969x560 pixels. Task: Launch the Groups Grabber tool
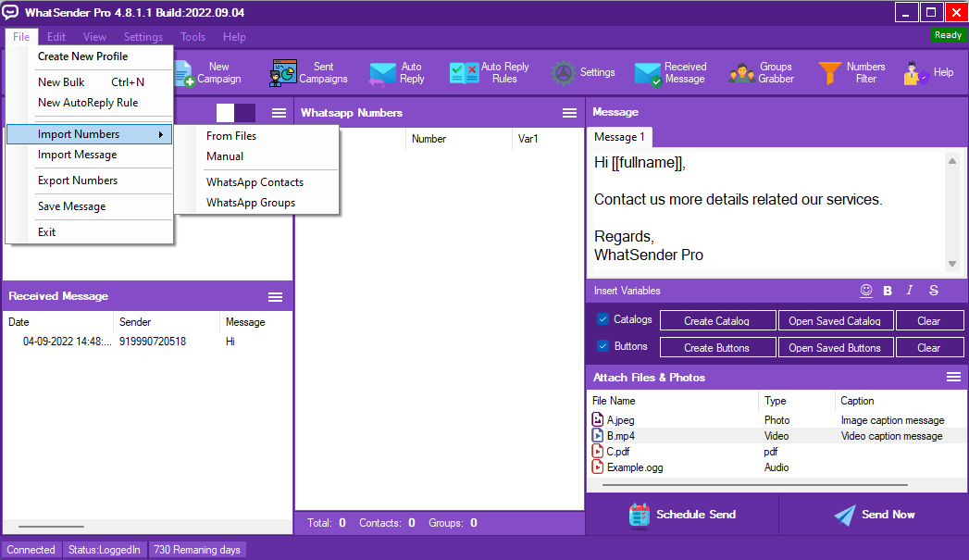click(x=761, y=73)
